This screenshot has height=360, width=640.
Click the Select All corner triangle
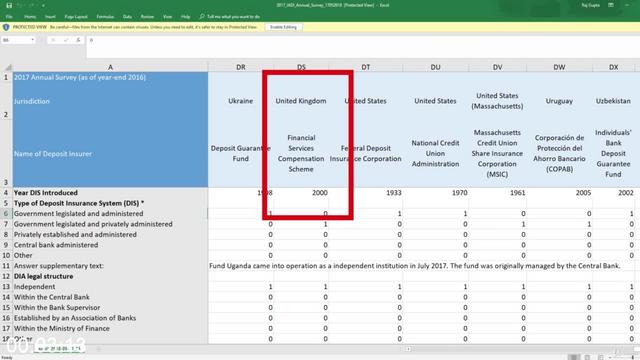[x=8, y=67]
